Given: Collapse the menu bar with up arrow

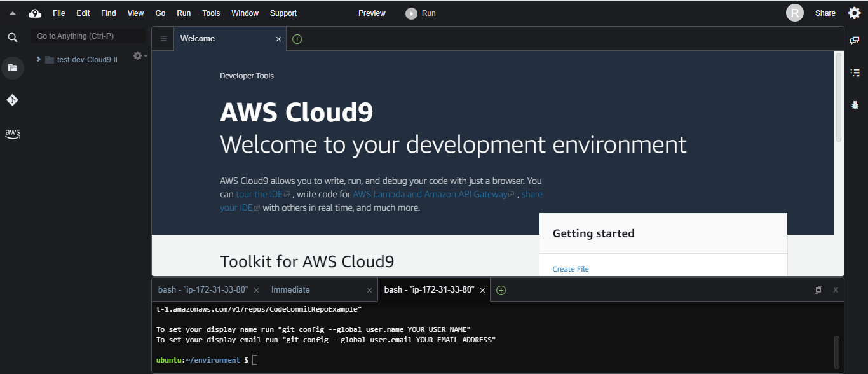Looking at the screenshot, I should tap(13, 13).
